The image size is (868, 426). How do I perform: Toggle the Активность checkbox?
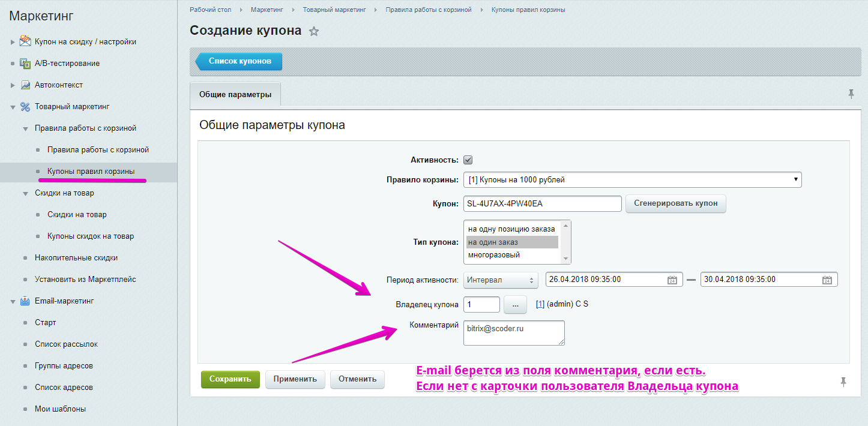pos(468,160)
